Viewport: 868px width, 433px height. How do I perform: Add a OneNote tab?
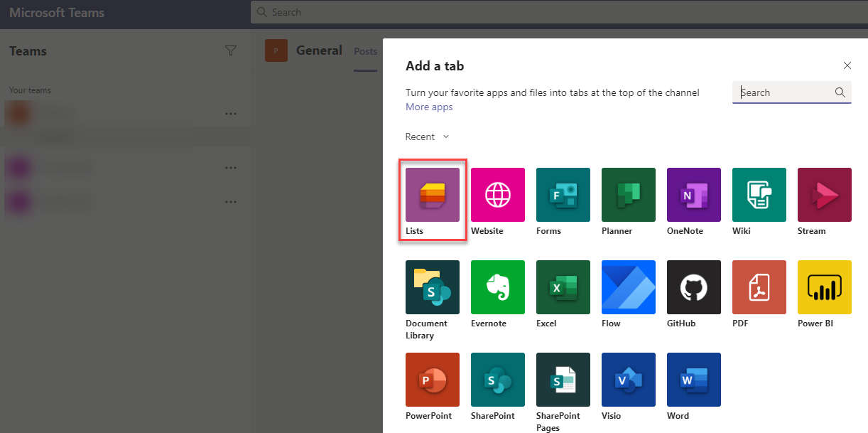(693, 194)
